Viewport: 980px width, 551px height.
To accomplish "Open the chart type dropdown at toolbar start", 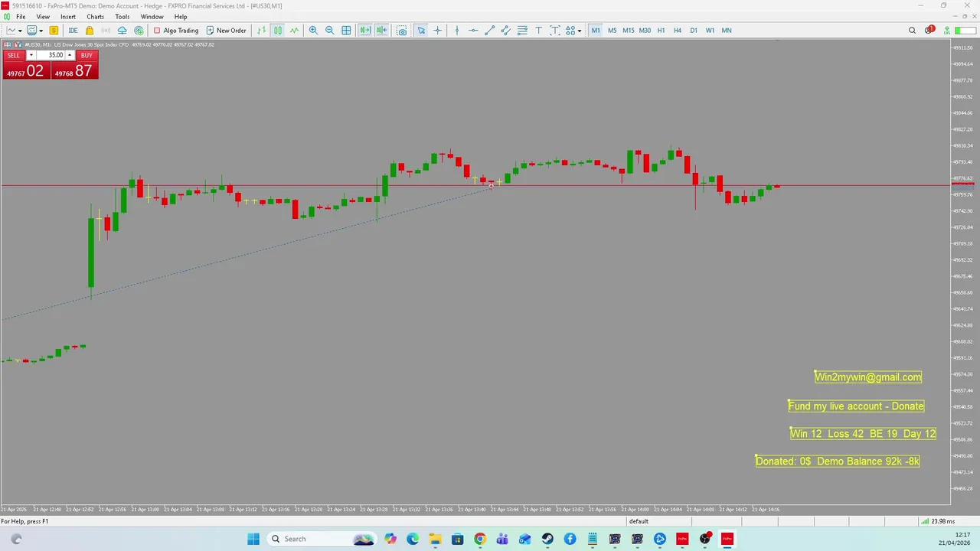I will [14, 31].
